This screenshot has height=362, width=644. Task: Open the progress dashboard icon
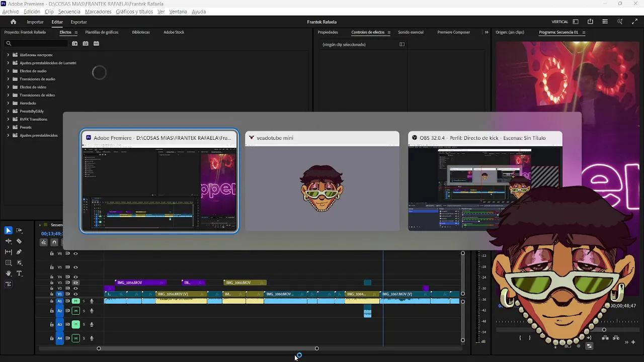click(x=605, y=22)
